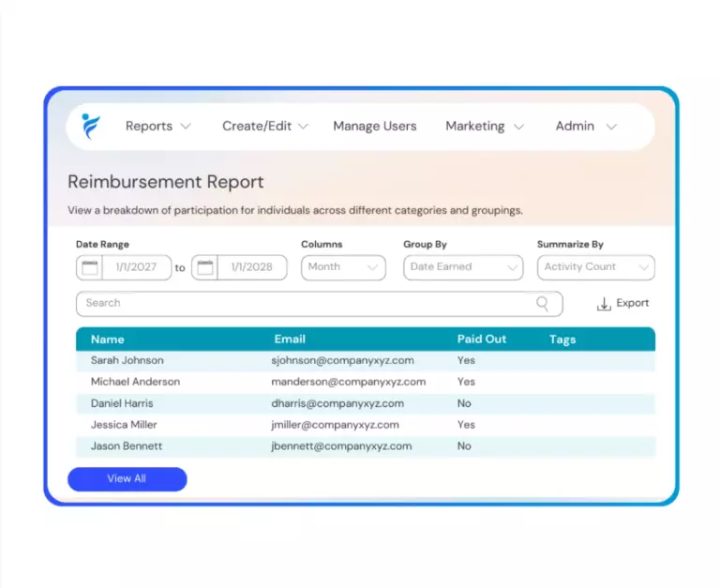
Task: Click Paid Out Yes for Jessica Miller
Action: point(466,425)
